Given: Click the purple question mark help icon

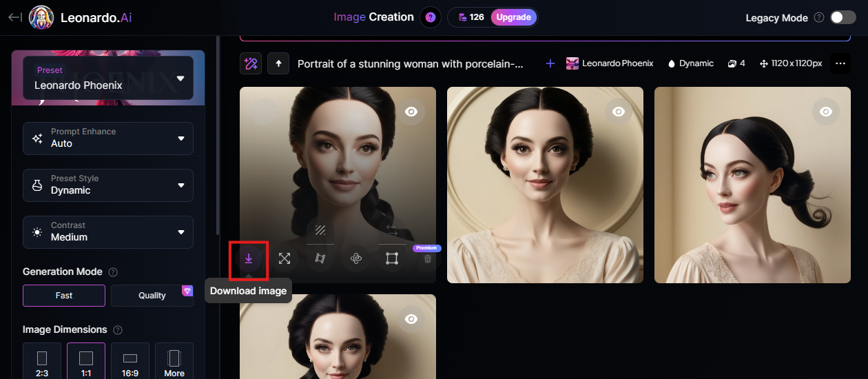Looking at the screenshot, I should click(431, 17).
